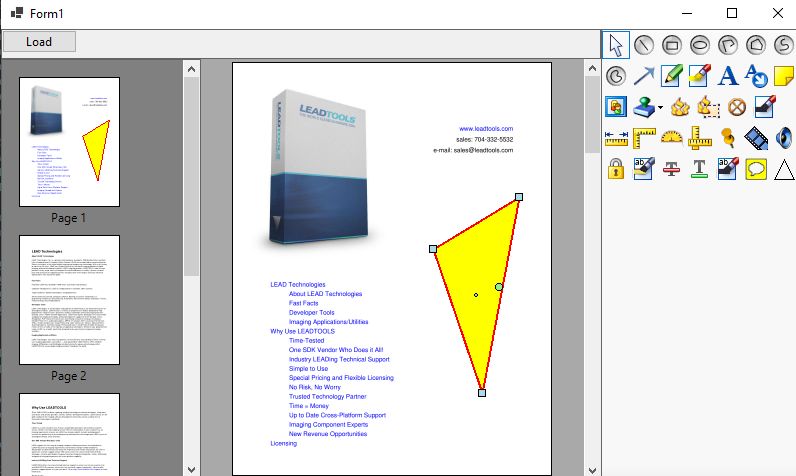Select the yellow speech bubble tool

click(756, 169)
